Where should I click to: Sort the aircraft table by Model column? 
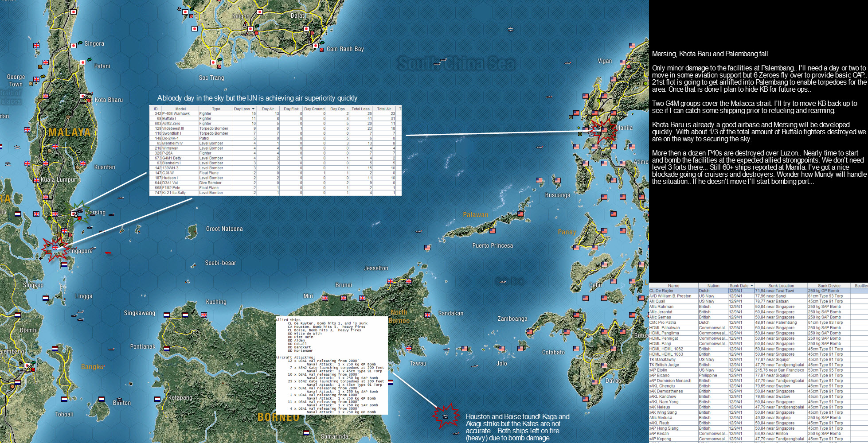click(x=180, y=109)
